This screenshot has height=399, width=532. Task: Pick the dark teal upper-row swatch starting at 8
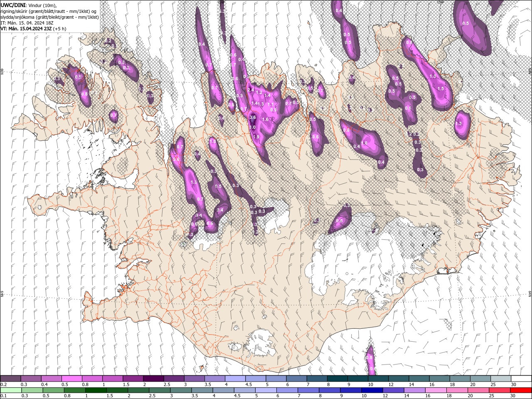click(337, 379)
